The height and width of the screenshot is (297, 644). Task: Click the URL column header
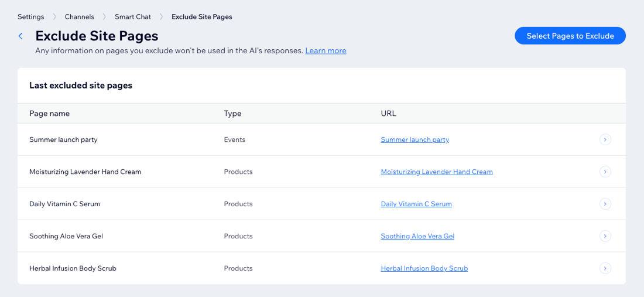click(x=389, y=114)
